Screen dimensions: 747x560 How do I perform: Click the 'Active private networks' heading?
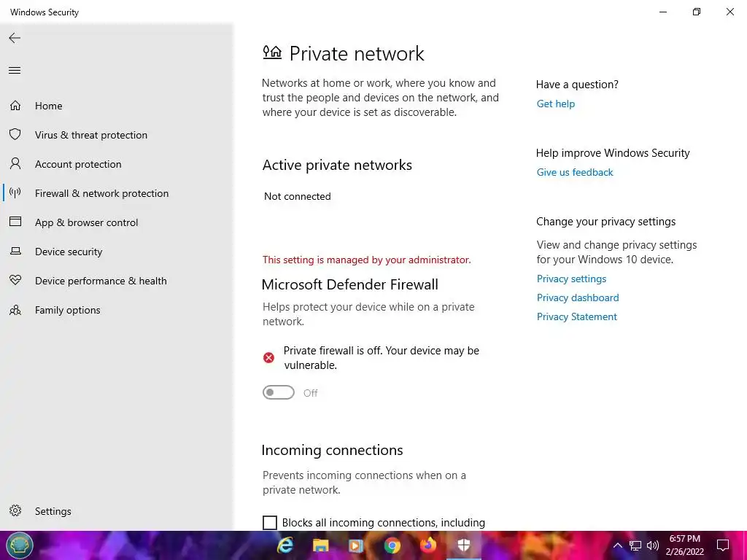337,165
